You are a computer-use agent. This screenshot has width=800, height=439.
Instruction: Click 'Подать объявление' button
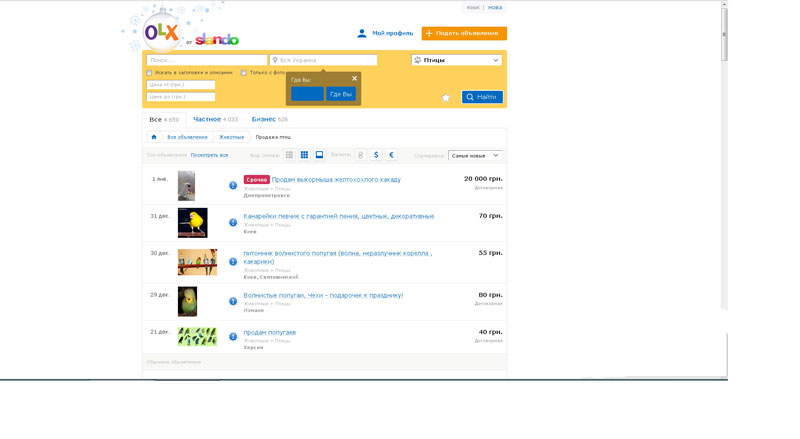click(464, 33)
